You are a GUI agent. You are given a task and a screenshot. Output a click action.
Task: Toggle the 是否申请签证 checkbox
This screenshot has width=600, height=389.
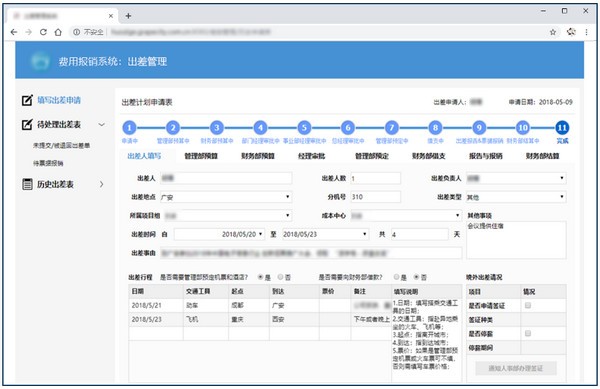coord(528,305)
